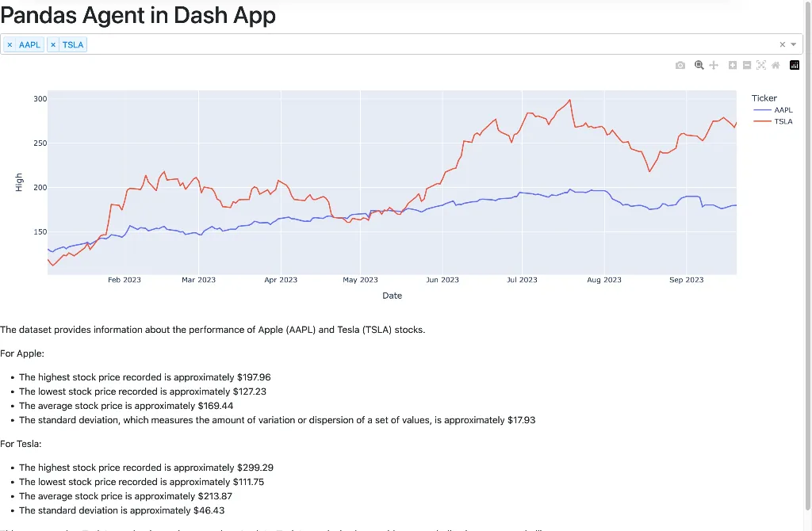Viewport: 812px width, 531px height.
Task: Toggle TSLA trace in the legend
Action: point(783,121)
